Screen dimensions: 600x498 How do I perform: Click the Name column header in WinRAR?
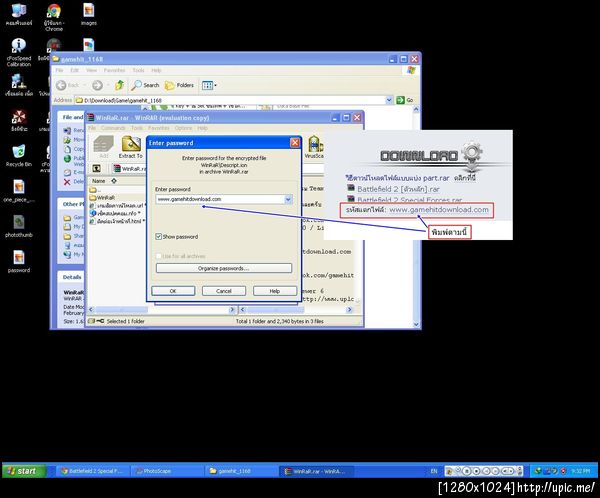[99, 181]
